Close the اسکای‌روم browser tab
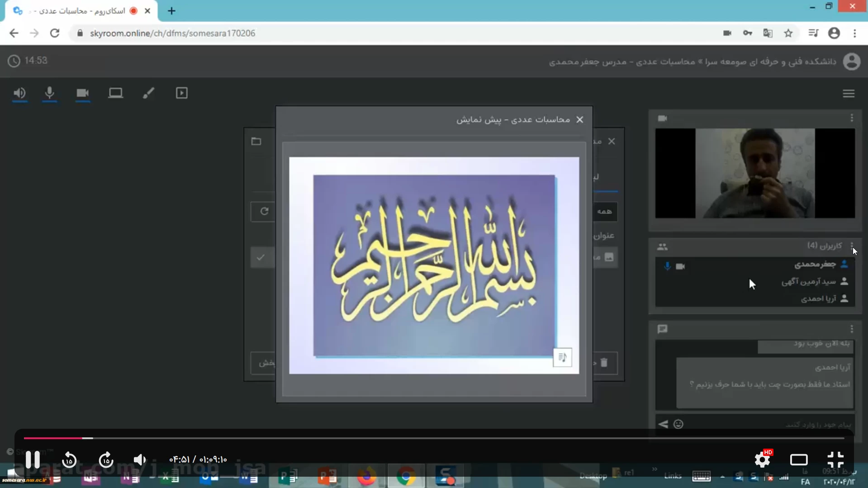 point(147,11)
